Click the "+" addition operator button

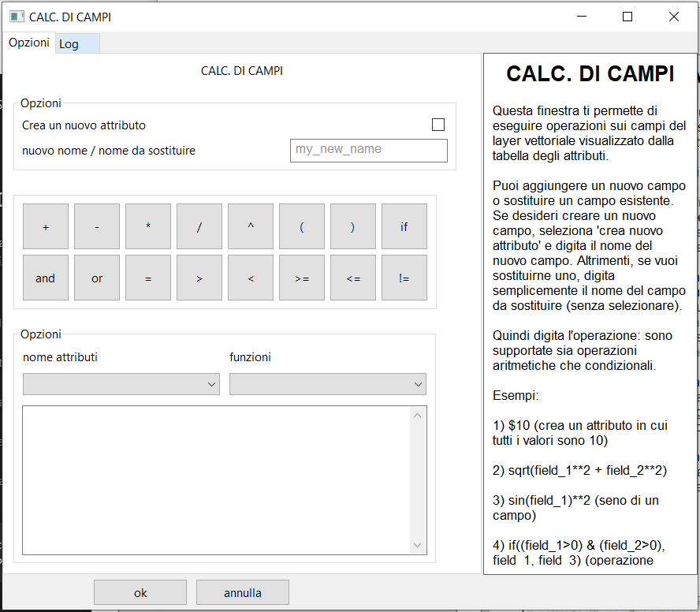click(x=45, y=226)
